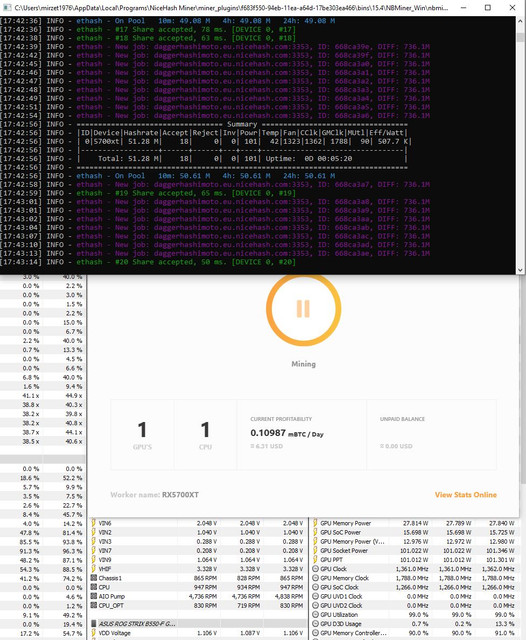Click the GPU Utilization sensor icon
This screenshot has width=526, height=640.
315,615
